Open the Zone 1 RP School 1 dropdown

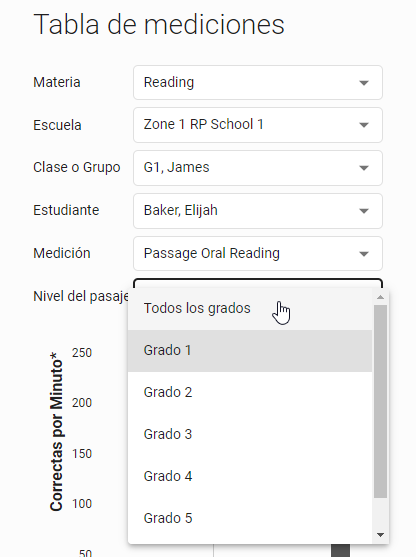click(258, 125)
